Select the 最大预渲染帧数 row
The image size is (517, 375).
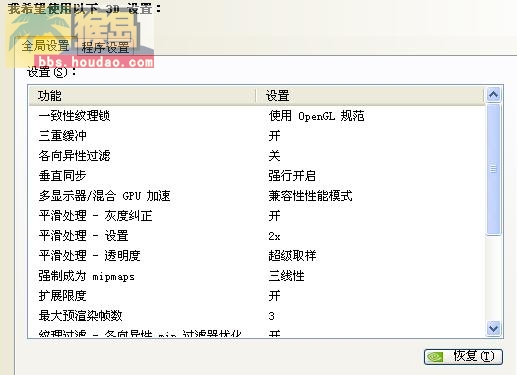(257, 316)
